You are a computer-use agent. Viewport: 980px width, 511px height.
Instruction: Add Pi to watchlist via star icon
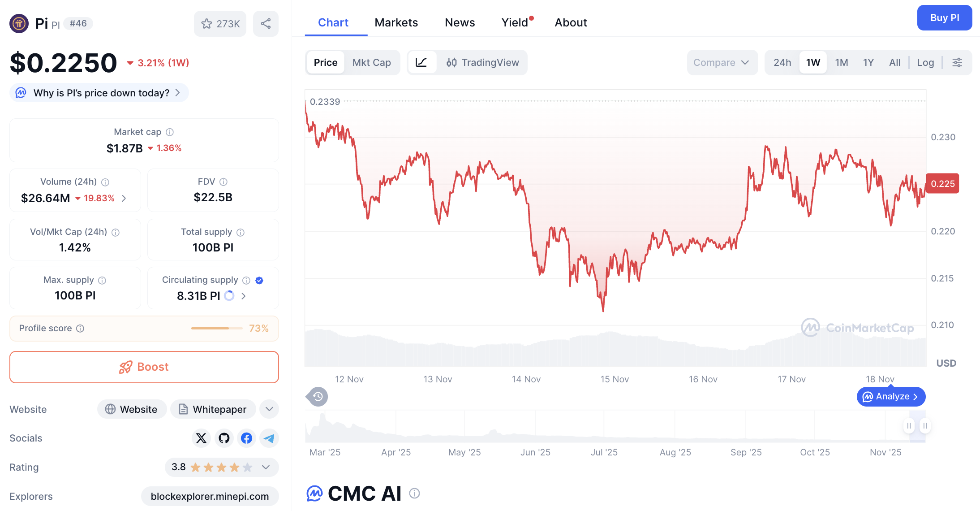click(x=207, y=23)
